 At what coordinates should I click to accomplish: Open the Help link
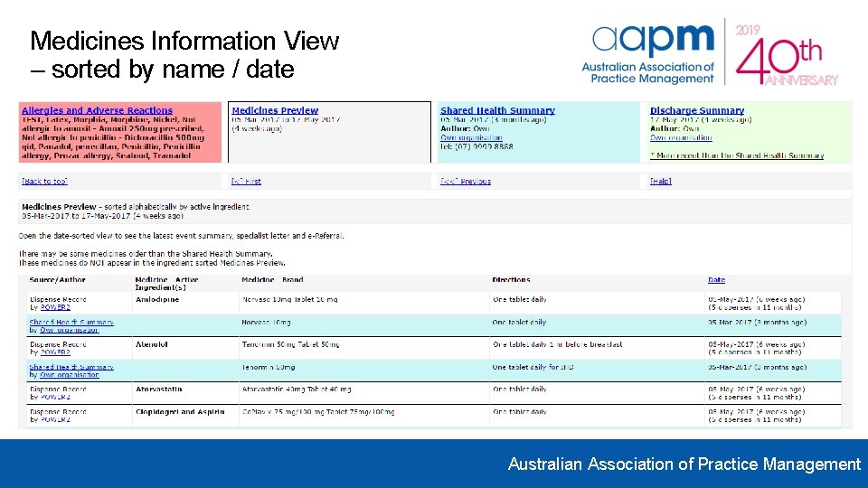(660, 181)
